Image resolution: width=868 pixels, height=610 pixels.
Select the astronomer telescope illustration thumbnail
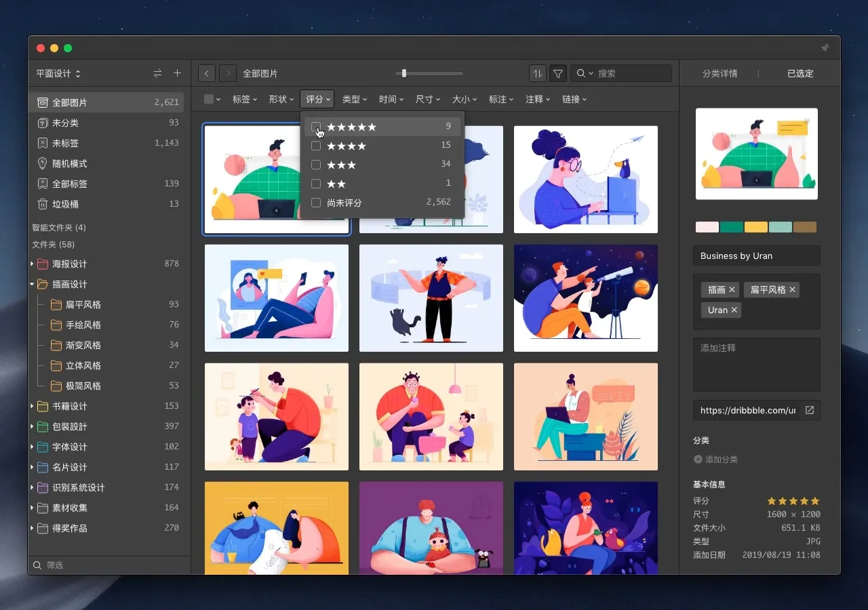click(586, 298)
